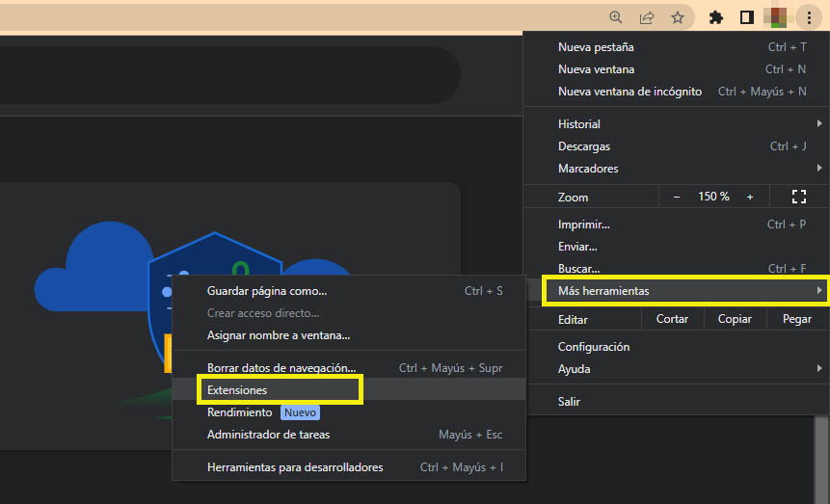The height and width of the screenshot is (504, 830).
Task: Enter fullscreen using the fullscreen icon
Action: click(798, 197)
